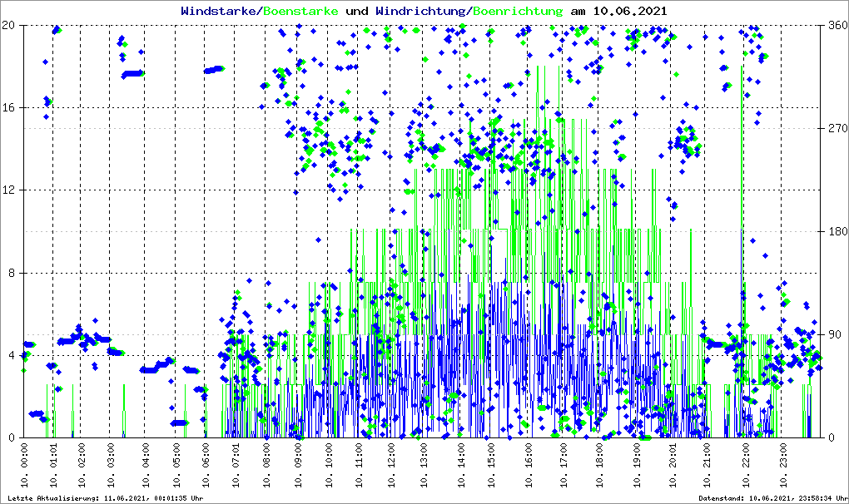The width and height of the screenshot is (849, 504).
Task: Click the "90" direction axis label
Action: 835,334
